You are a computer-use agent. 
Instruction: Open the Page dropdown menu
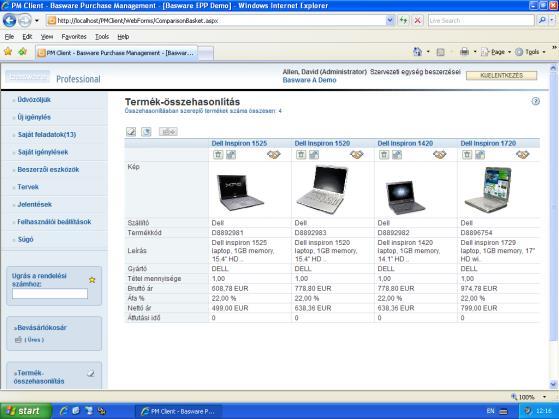click(496, 52)
